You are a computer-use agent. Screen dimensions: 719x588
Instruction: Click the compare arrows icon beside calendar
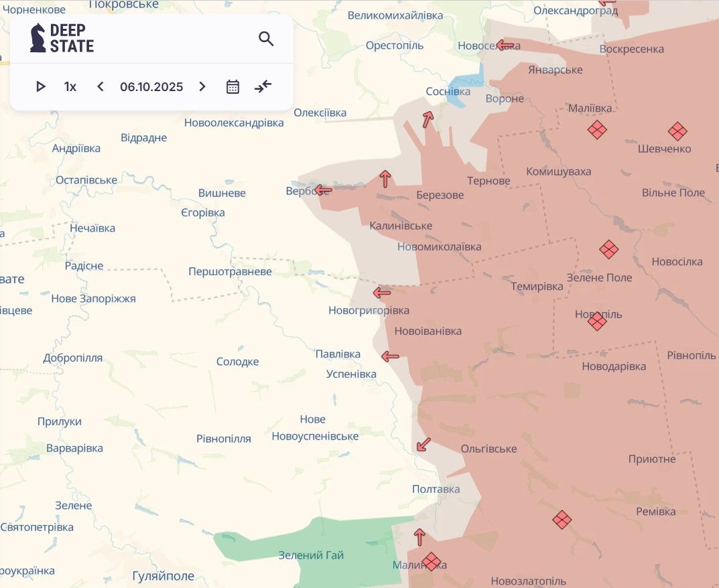(x=263, y=86)
